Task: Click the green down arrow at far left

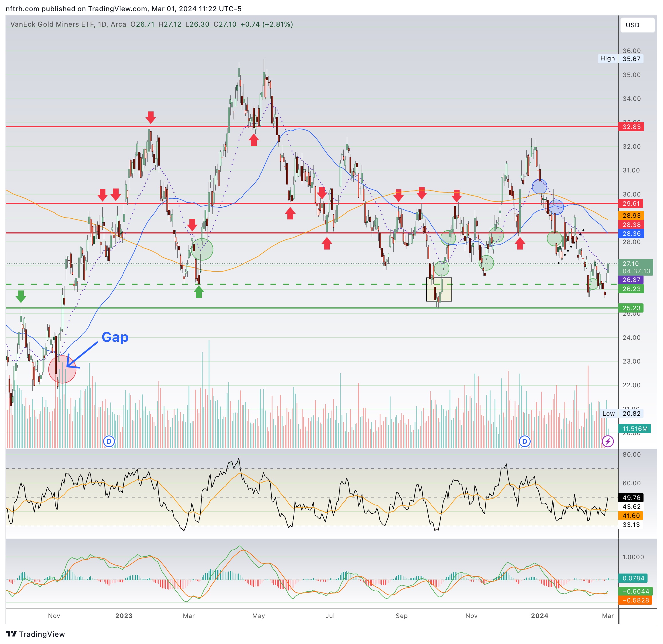Action: [x=21, y=296]
